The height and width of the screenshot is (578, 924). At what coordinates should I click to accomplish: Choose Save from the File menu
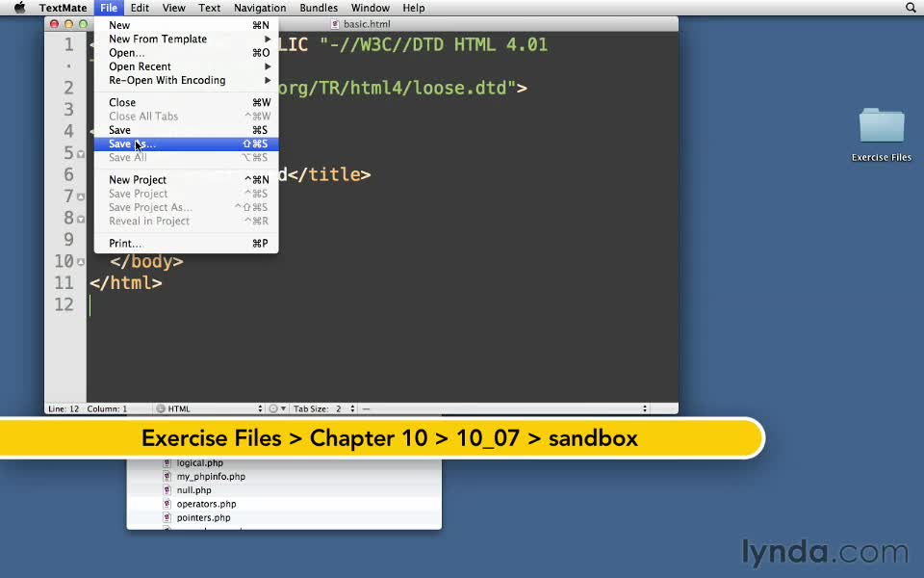pos(186,130)
